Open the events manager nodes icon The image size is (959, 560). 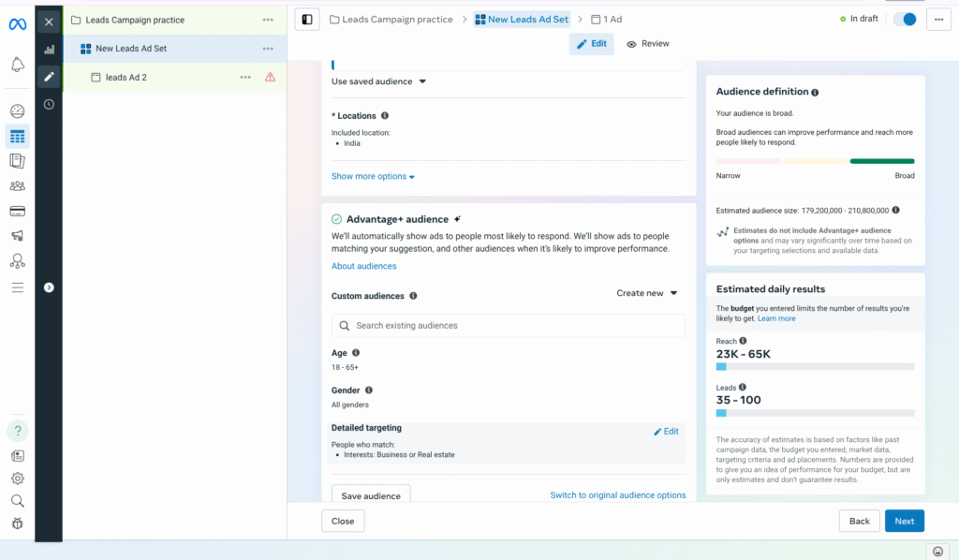[x=17, y=261]
